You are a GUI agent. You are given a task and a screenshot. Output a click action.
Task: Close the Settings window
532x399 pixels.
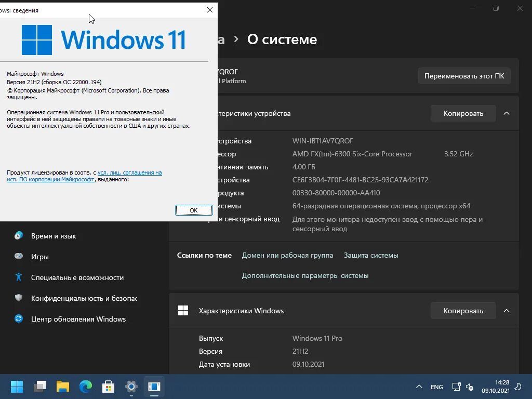[x=520, y=8]
